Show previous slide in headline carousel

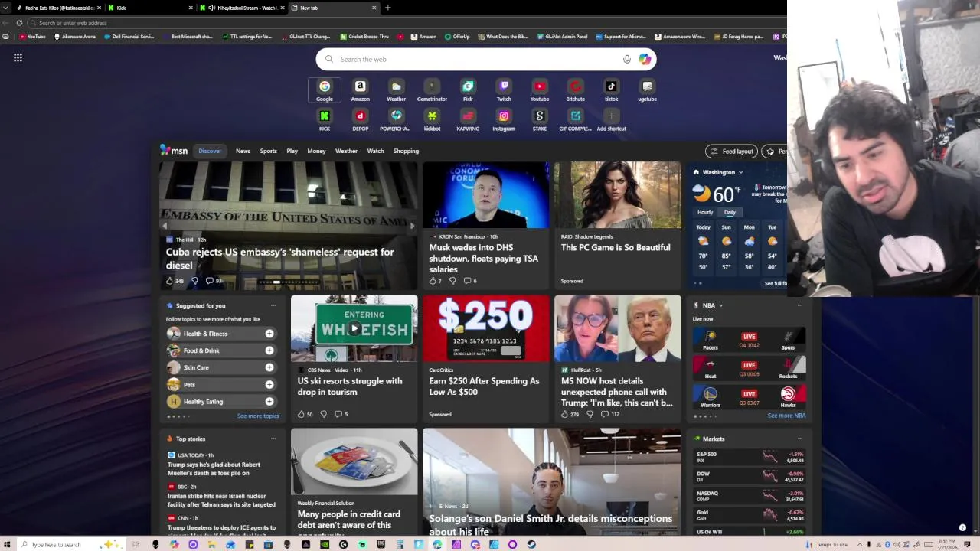[x=165, y=226]
